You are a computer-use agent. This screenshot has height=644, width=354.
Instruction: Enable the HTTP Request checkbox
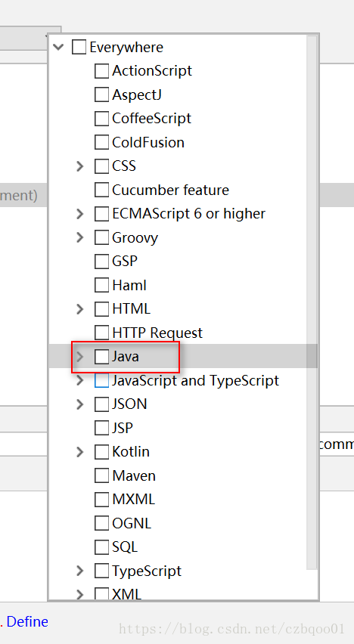pyautogui.click(x=101, y=333)
